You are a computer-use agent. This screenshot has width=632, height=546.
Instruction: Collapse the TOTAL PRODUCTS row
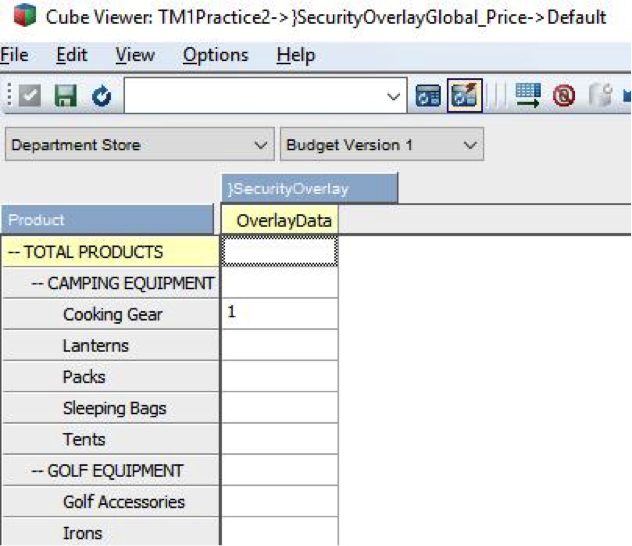pyautogui.click(x=14, y=252)
